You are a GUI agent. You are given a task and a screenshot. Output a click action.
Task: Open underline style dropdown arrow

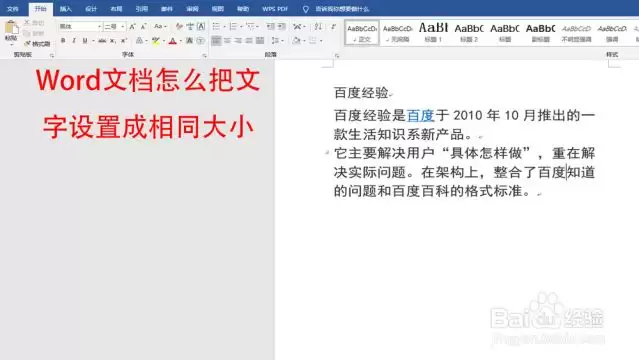[93, 41]
